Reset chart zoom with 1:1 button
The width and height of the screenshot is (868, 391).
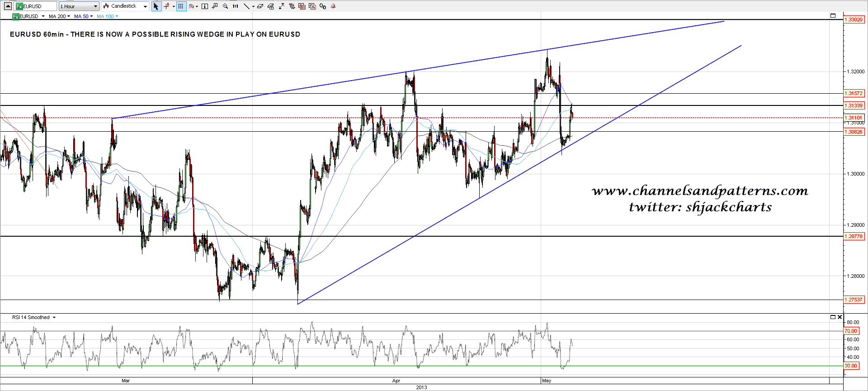click(x=236, y=6)
